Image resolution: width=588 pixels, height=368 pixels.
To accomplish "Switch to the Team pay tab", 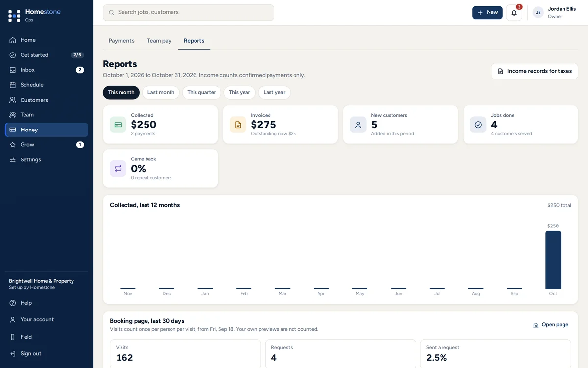I will [159, 41].
